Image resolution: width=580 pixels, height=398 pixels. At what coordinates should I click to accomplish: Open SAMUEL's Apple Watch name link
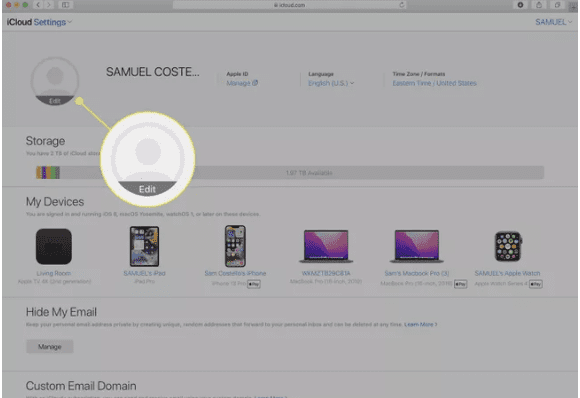(508, 273)
